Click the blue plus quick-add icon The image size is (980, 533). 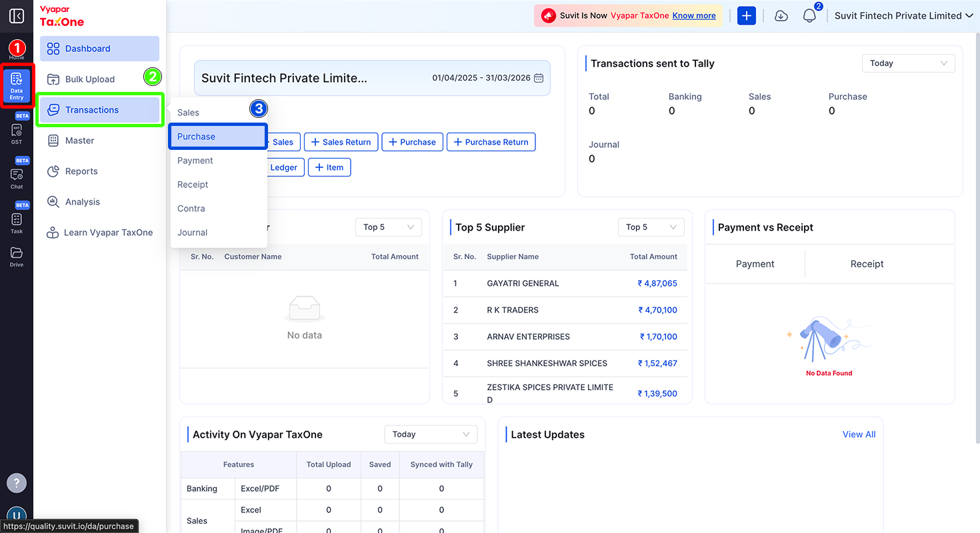tap(747, 16)
